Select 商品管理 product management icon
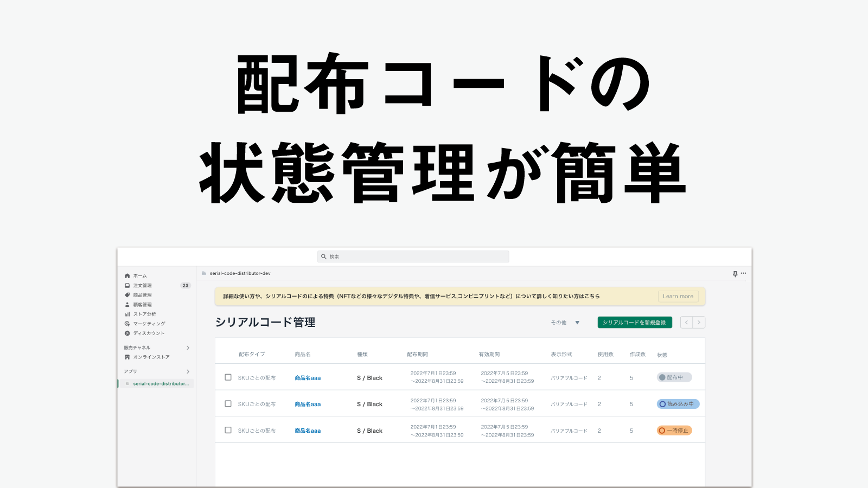This screenshot has height=488, width=868. click(126, 295)
